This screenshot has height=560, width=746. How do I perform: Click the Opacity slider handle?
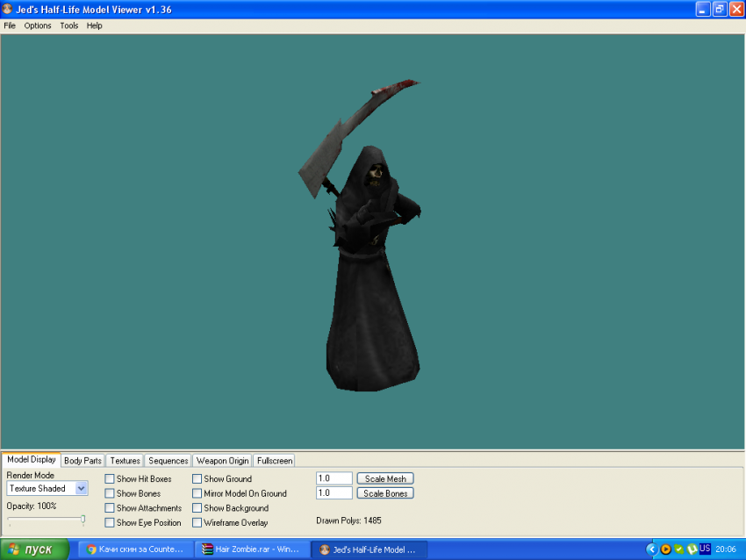coord(83,520)
